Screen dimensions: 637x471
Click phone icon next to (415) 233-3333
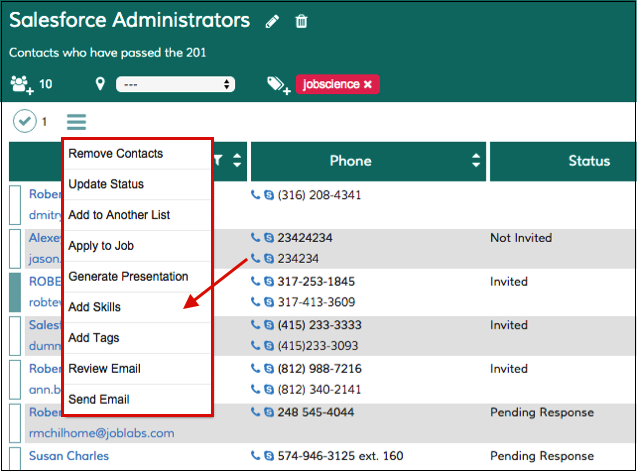coord(256,325)
